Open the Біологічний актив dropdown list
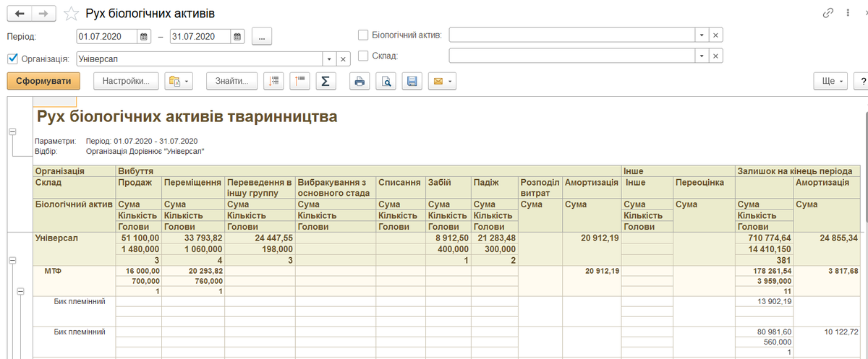This screenshot has width=868, height=359. pyautogui.click(x=702, y=35)
